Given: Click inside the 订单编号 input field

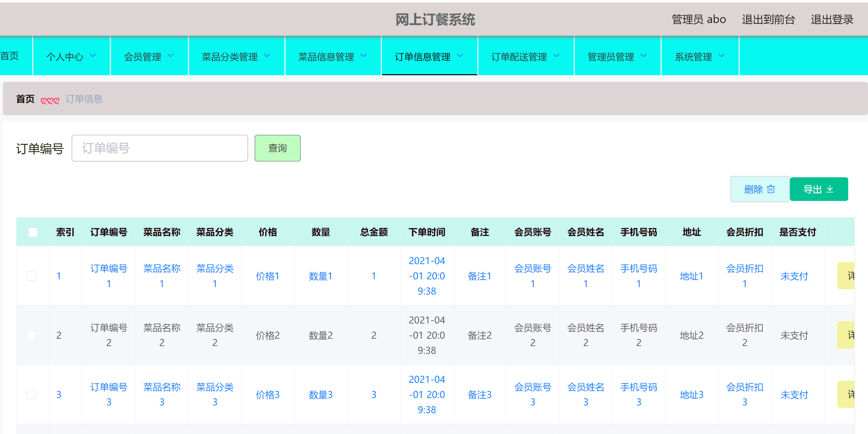Looking at the screenshot, I should [x=160, y=148].
